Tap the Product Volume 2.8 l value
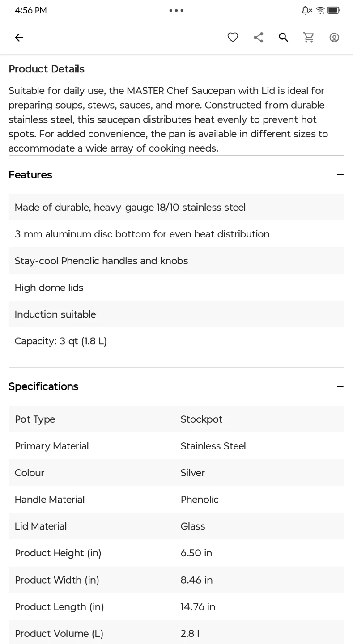 pyautogui.click(x=190, y=633)
